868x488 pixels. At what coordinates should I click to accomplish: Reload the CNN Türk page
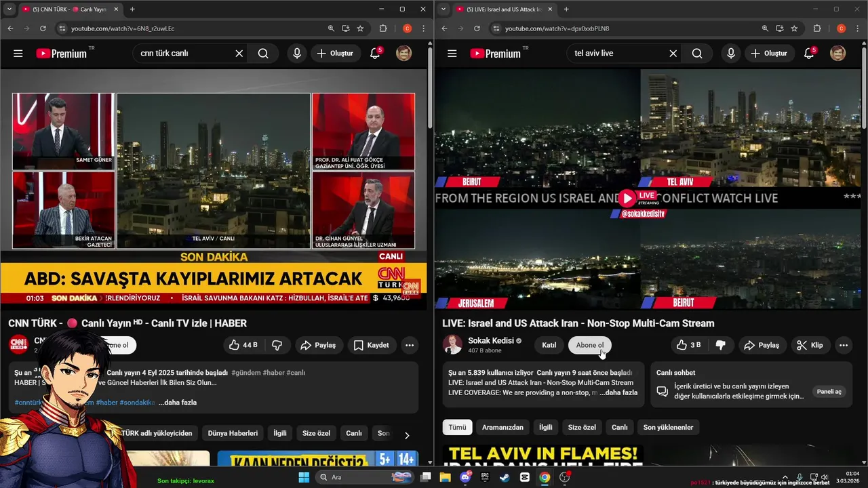(43, 28)
